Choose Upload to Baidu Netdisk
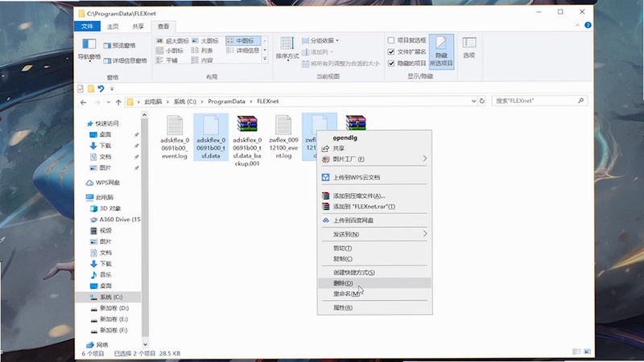 tap(374, 220)
